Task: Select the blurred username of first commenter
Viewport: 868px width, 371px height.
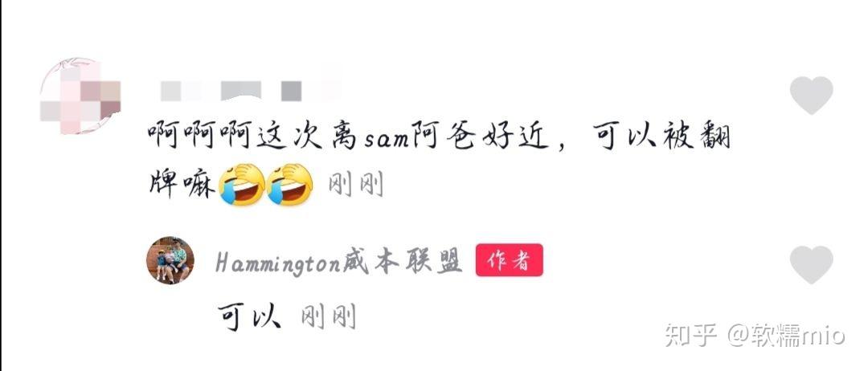Action: (249, 91)
